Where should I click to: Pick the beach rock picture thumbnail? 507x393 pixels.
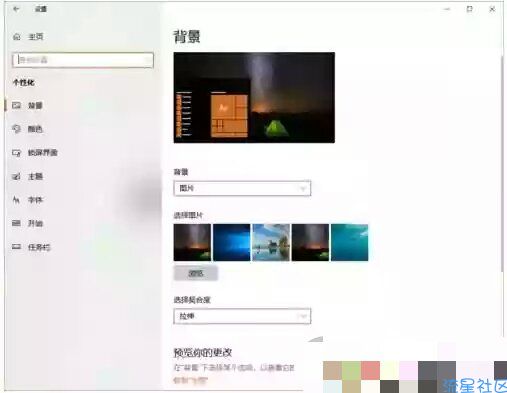[271, 242]
